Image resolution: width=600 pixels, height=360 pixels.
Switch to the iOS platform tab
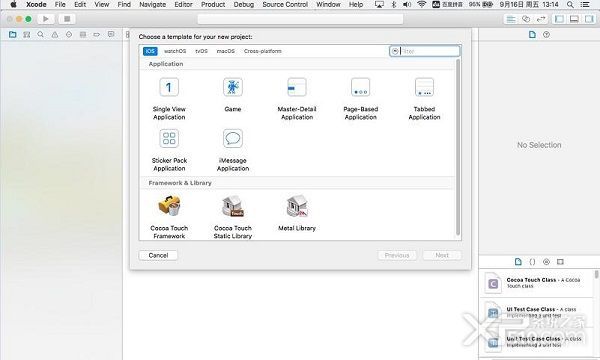(150, 51)
